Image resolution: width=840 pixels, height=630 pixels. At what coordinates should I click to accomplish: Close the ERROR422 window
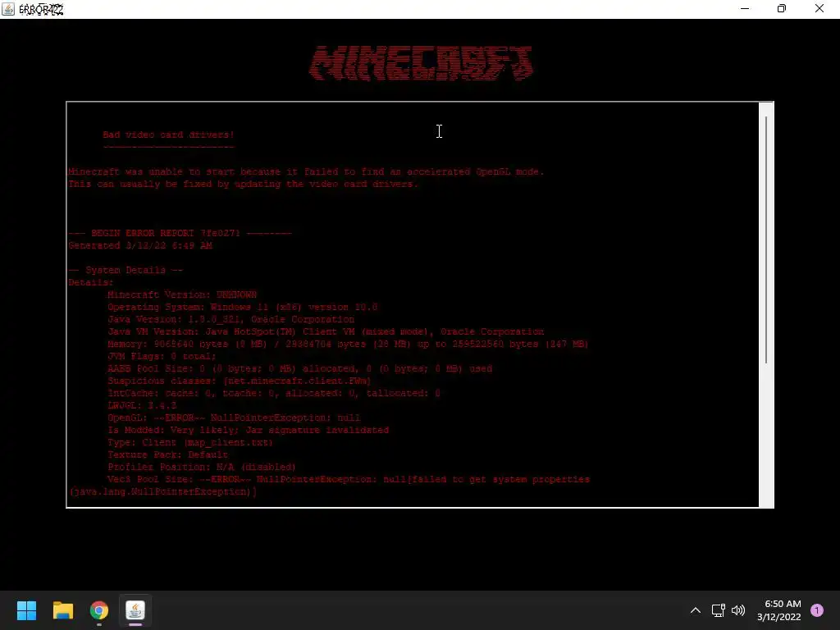tap(819, 8)
